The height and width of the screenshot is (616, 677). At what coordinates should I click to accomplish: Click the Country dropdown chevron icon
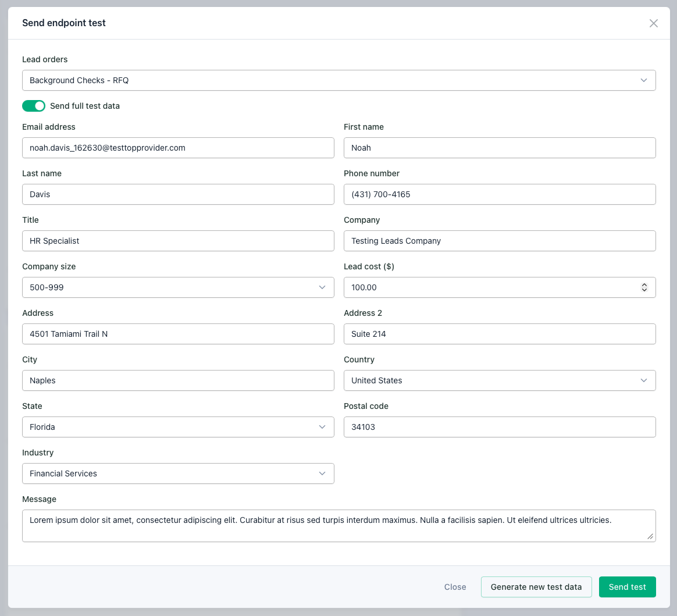point(644,380)
